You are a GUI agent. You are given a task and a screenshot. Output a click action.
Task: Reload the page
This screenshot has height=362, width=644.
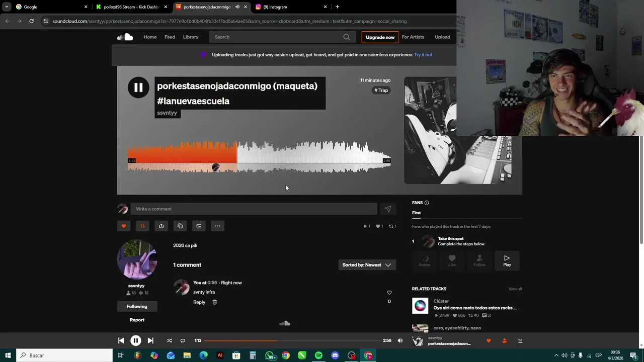(x=31, y=21)
